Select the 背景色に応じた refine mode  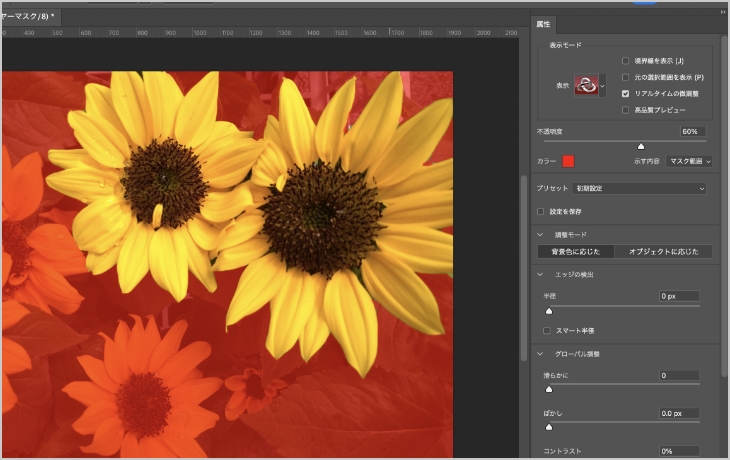coord(576,251)
